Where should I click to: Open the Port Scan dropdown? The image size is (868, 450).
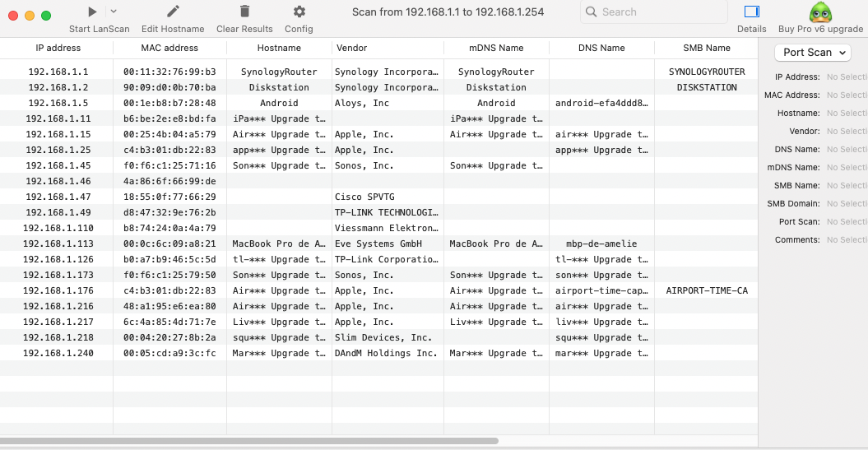[x=813, y=53]
